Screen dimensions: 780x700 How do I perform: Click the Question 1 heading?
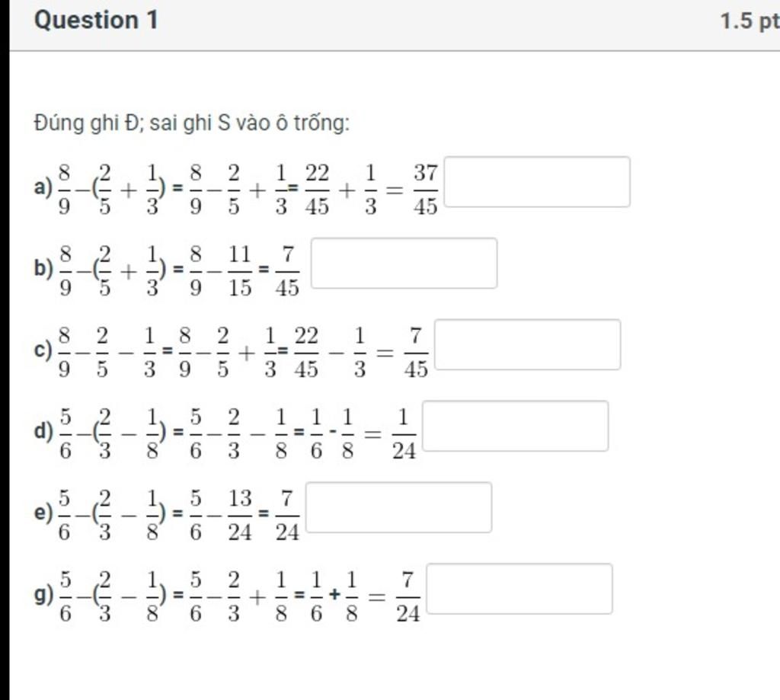96,21
